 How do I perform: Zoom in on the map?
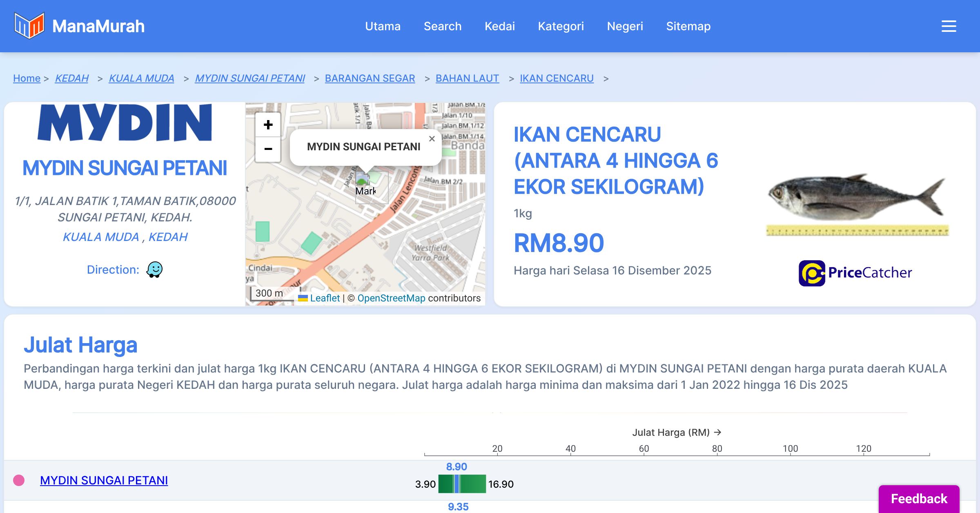tap(268, 125)
